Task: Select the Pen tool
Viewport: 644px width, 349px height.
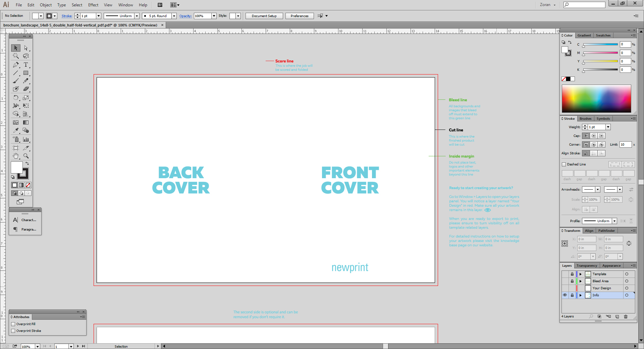Action: pos(15,65)
